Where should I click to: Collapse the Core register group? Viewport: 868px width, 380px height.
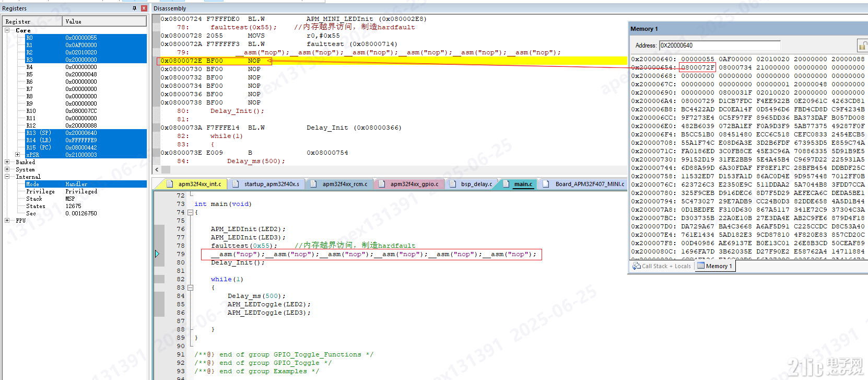[7, 30]
